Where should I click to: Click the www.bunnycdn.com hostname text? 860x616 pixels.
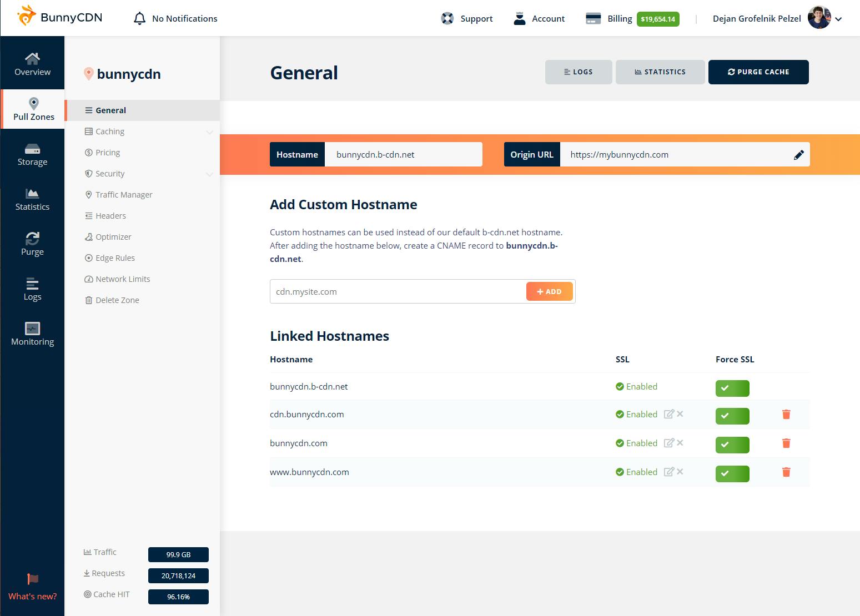pos(309,472)
